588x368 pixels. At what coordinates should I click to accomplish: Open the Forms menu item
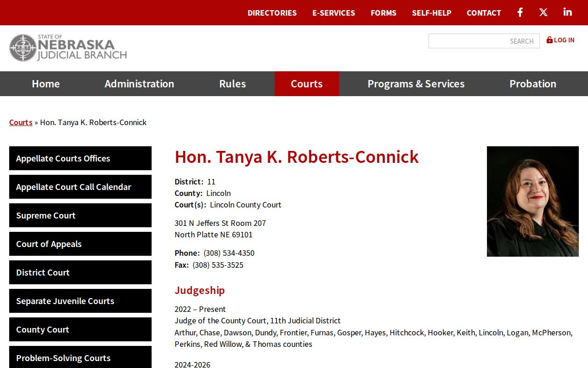(x=384, y=13)
